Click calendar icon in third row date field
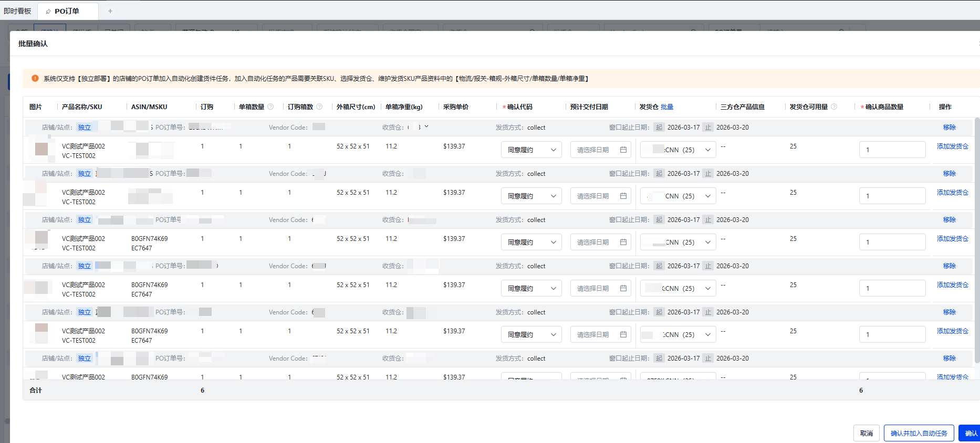The height and width of the screenshot is (443, 980). (623, 242)
